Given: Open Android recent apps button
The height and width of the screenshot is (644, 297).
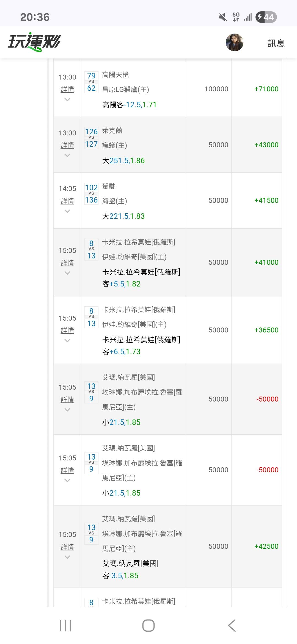Looking at the screenshot, I should [65, 625].
